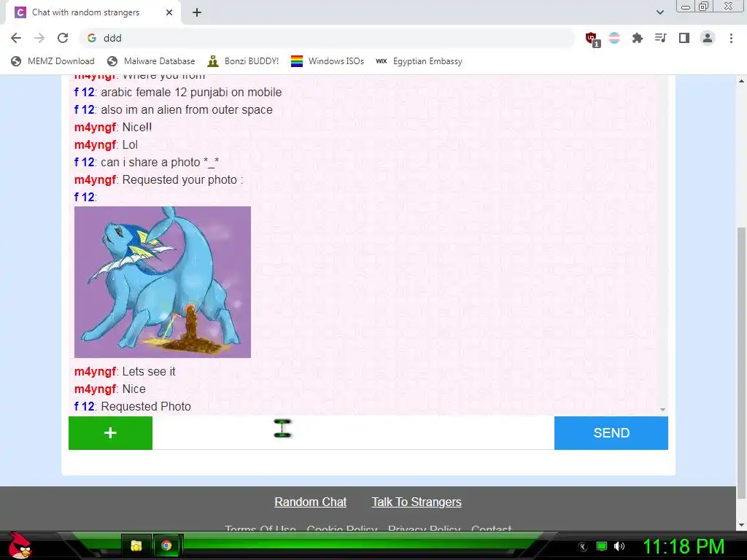The image size is (747, 560).
Task: Click the green plus attach button
Action: click(x=111, y=433)
